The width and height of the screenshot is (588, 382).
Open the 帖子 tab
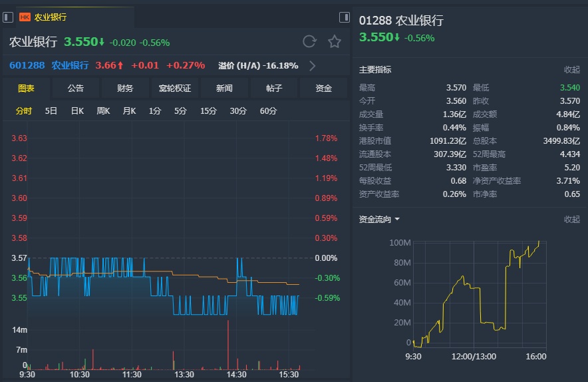[x=274, y=89]
